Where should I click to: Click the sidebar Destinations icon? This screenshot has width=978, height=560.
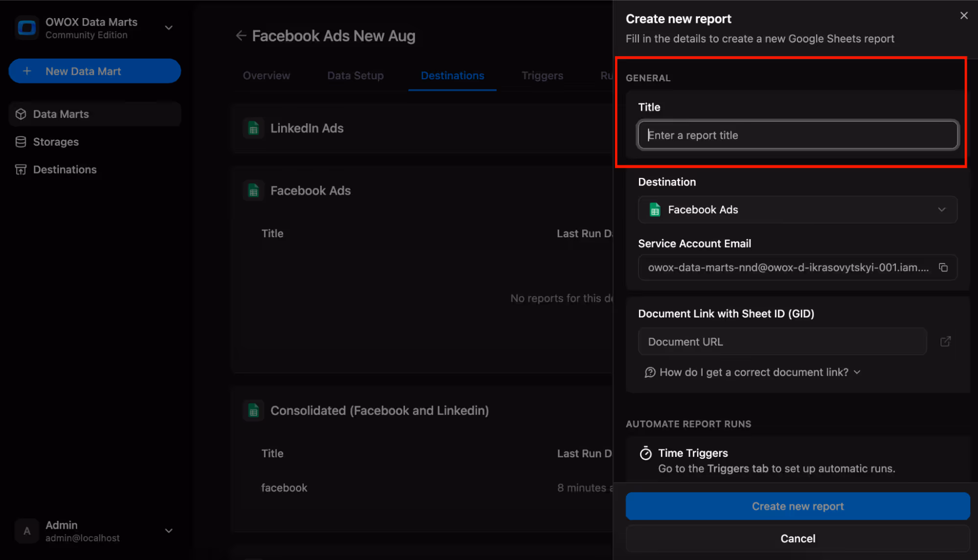pyautogui.click(x=21, y=170)
